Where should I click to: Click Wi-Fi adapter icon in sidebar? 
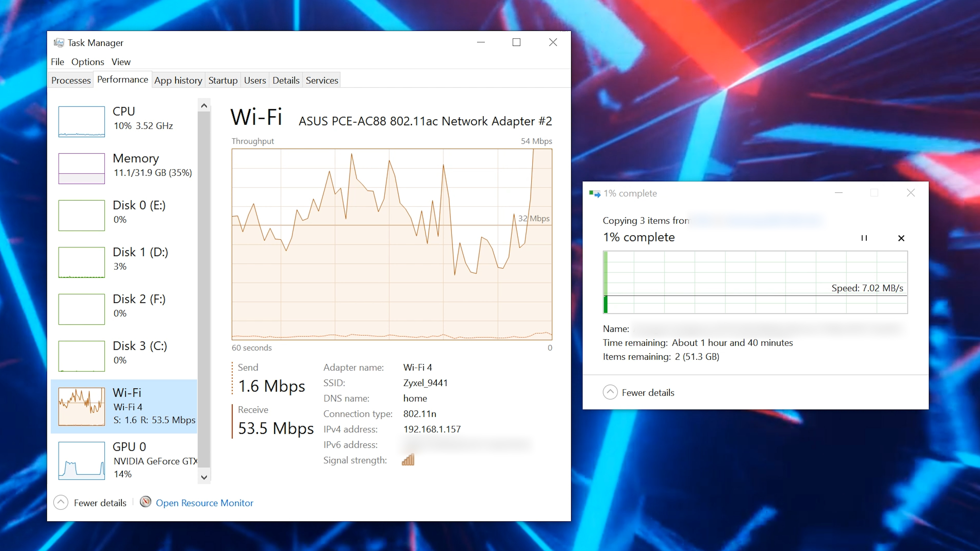click(x=81, y=406)
